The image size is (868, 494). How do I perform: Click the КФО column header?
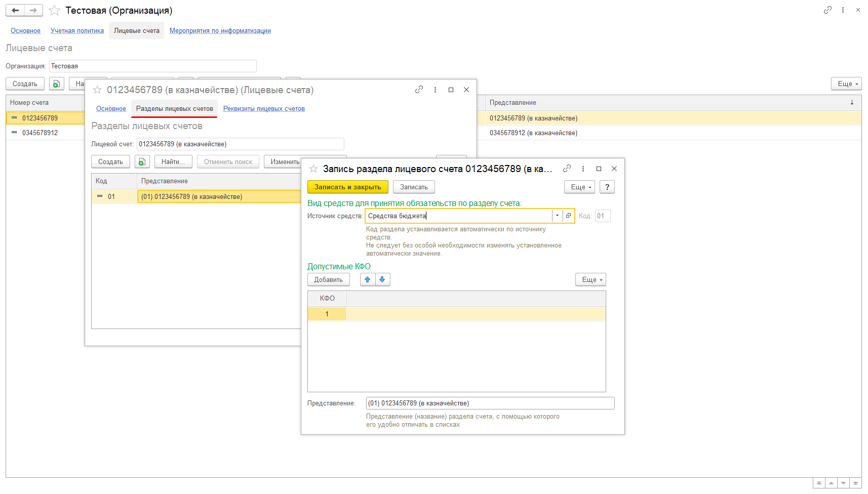tap(327, 299)
